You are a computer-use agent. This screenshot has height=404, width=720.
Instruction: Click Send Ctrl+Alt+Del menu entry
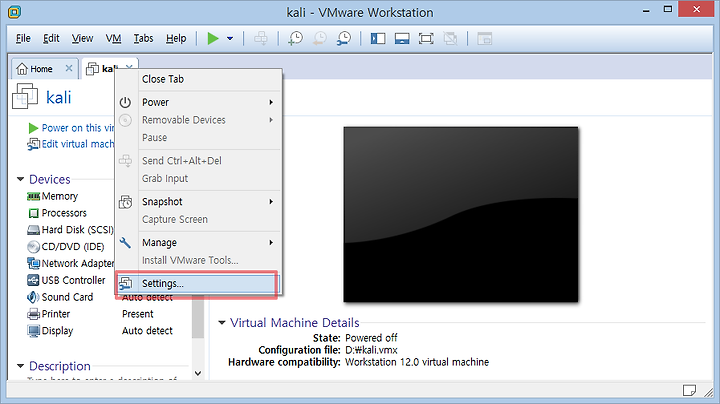point(198,161)
